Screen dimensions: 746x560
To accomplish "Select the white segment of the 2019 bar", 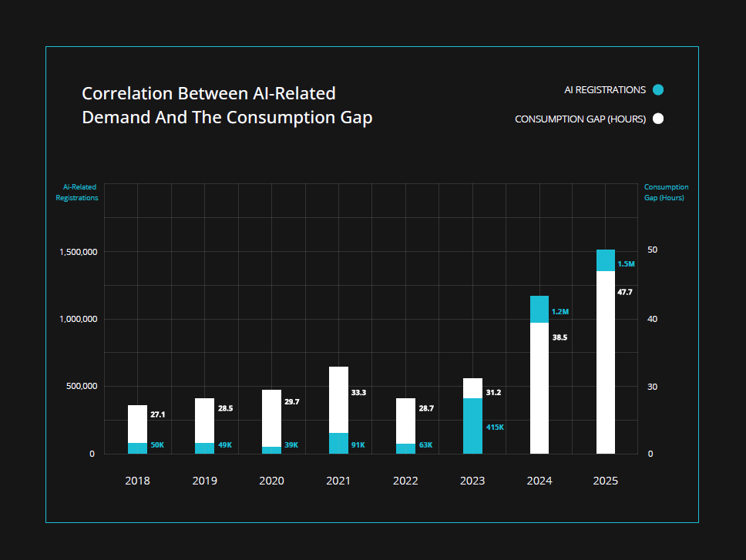I will click(204, 420).
